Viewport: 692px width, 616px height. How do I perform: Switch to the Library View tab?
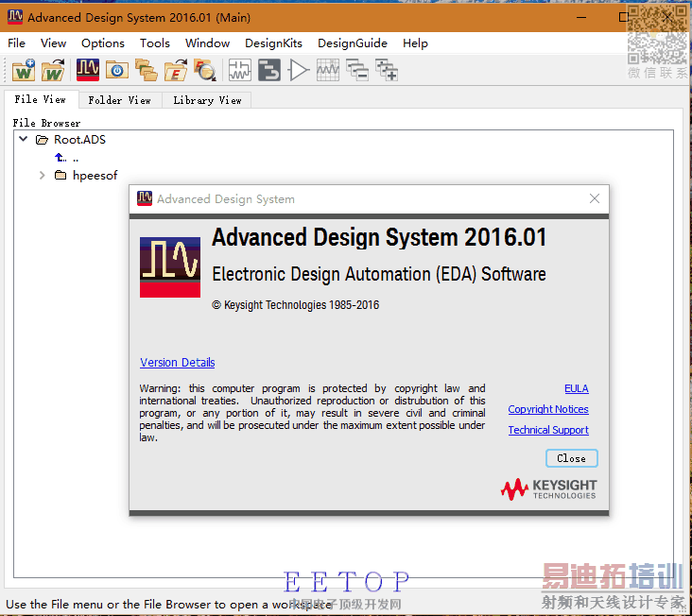tap(207, 100)
